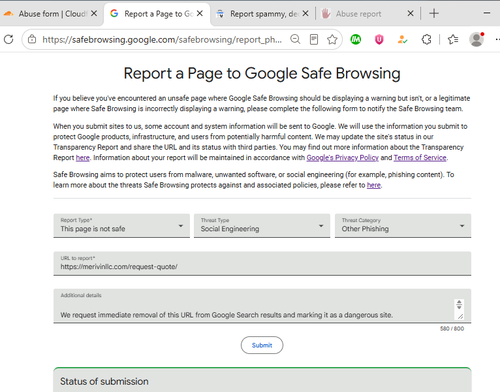Close the Report spammy tab
Image resolution: width=500 pixels, height=392 pixels.
305,13
